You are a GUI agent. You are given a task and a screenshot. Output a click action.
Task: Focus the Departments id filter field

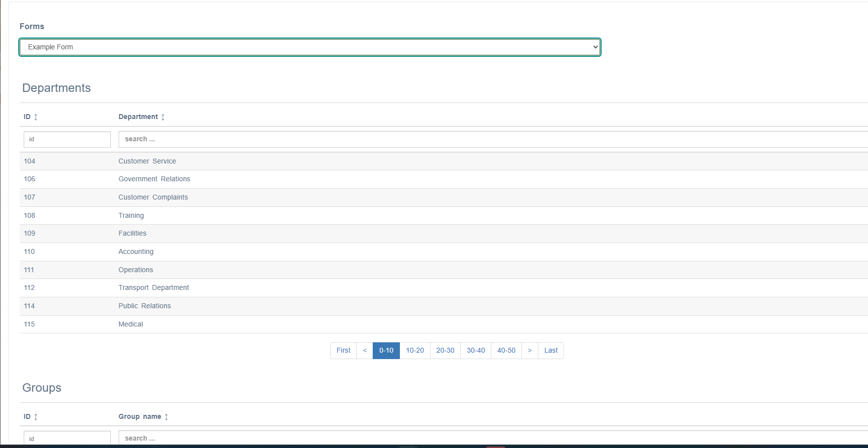point(67,139)
